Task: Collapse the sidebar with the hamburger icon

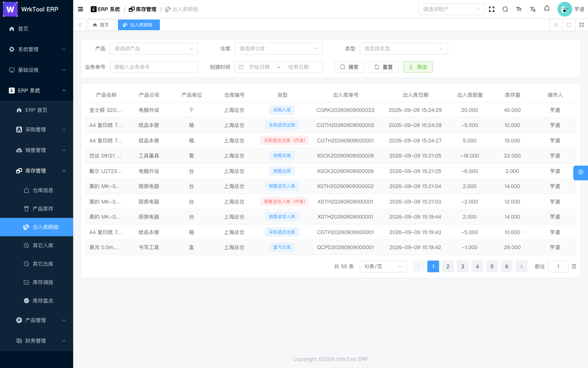Action: tap(80, 9)
